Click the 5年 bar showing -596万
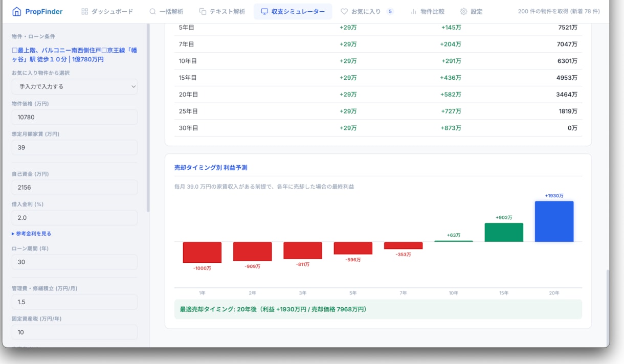This screenshot has height=364, width=624. point(353,248)
